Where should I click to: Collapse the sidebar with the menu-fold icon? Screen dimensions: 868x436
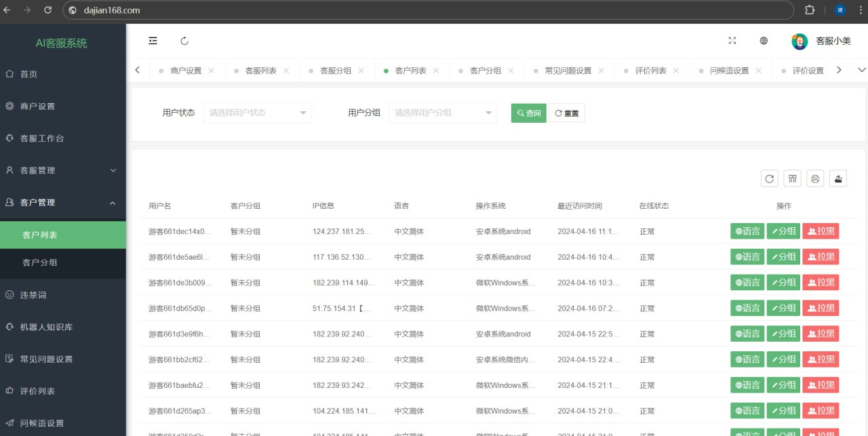(x=153, y=41)
